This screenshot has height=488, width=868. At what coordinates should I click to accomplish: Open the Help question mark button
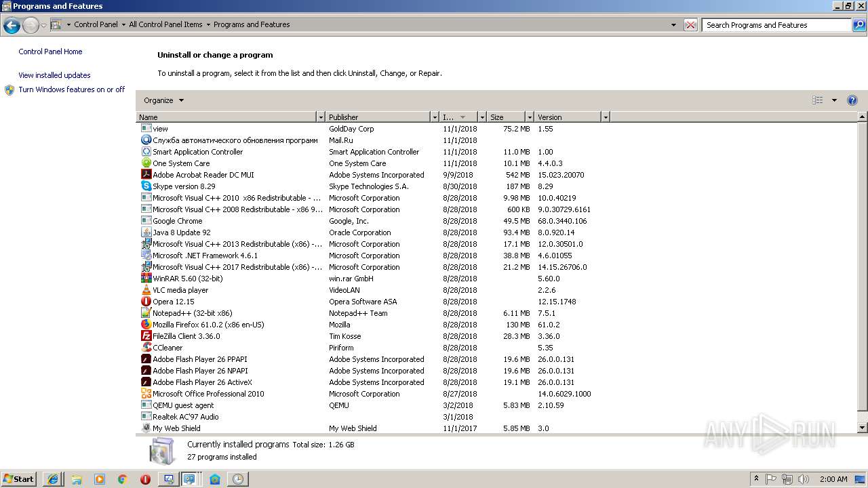click(852, 100)
